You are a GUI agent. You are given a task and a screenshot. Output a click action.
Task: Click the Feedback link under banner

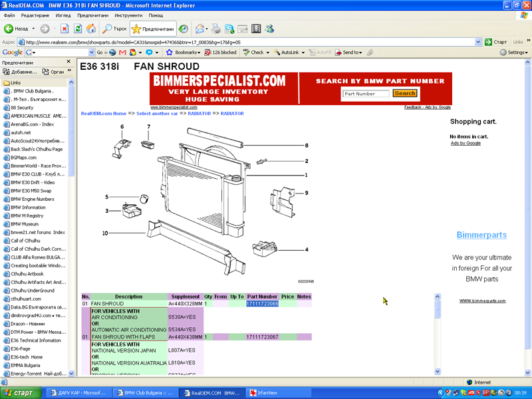(412, 107)
